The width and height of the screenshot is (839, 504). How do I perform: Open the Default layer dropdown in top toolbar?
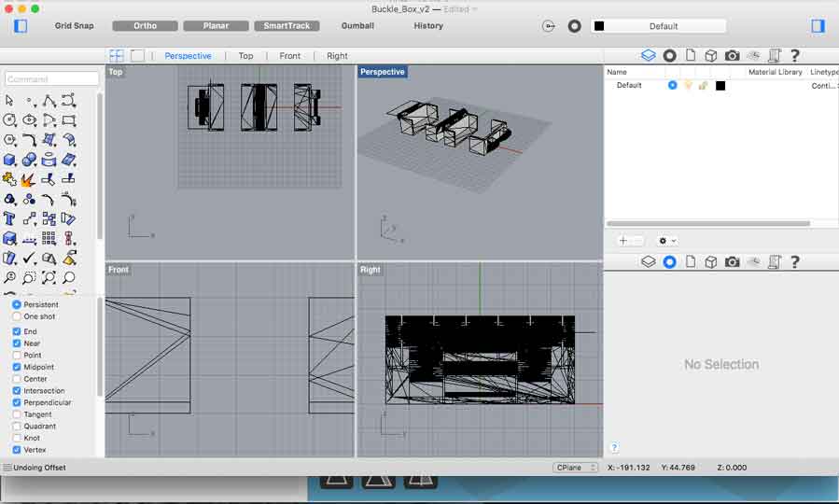(x=659, y=26)
